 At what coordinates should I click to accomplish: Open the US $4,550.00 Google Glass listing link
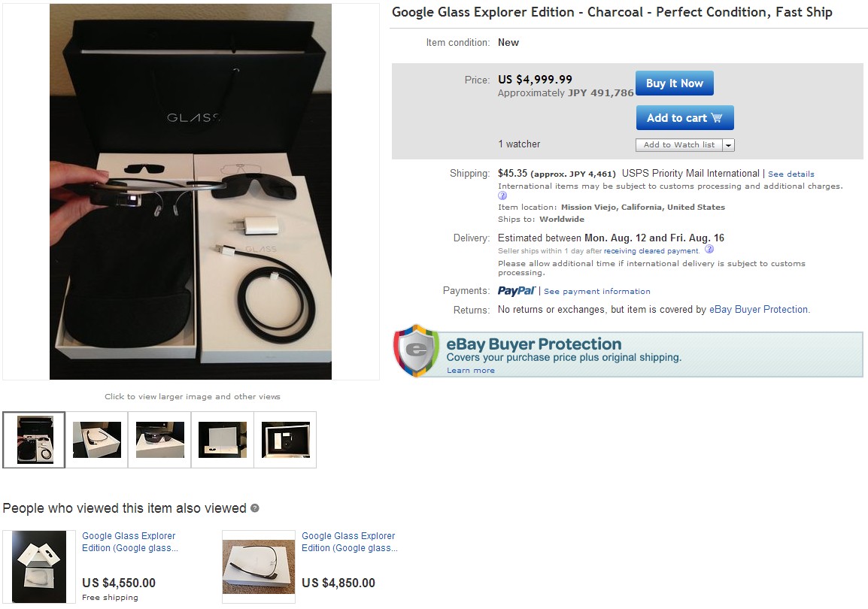(129, 542)
